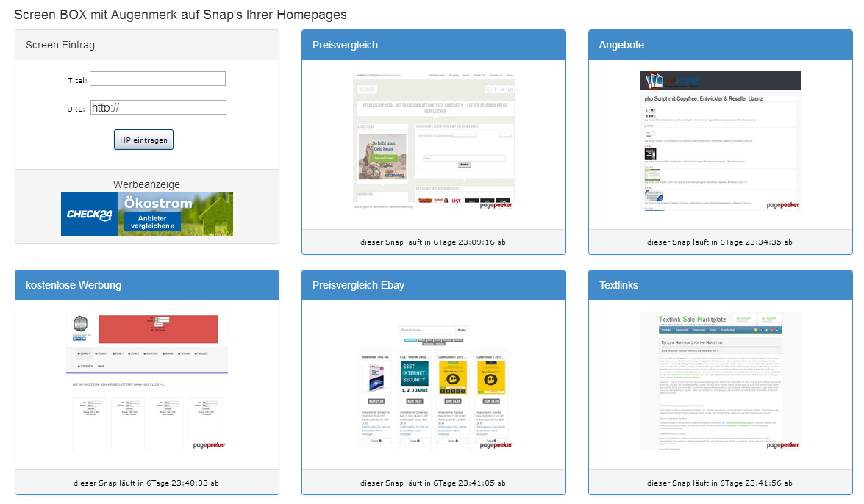Click the snap expiry text under Preisvergleich Ebay
The width and height of the screenshot is (864, 504).
(x=433, y=483)
